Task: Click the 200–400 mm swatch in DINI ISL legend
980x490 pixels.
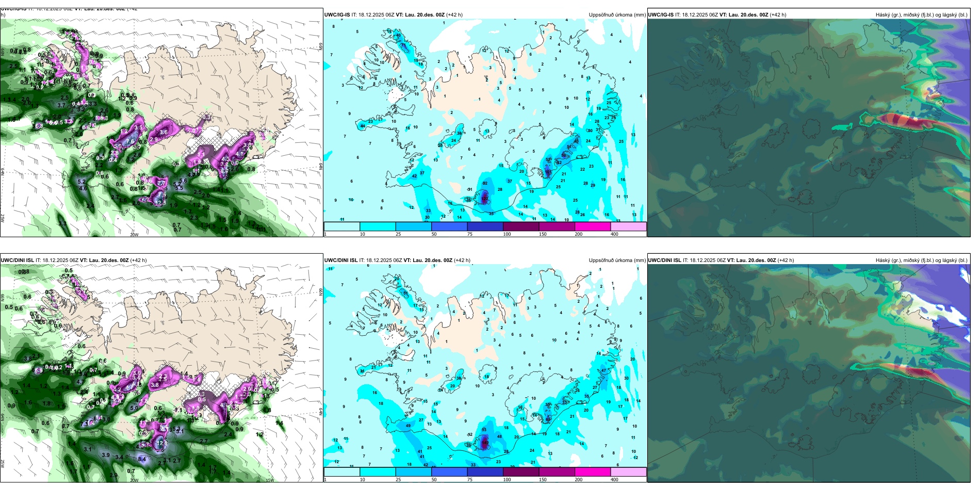Action: [x=593, y=472]
